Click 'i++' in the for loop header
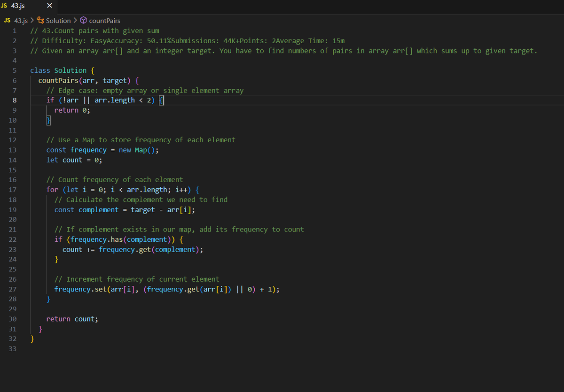Viewport: 564px width, 392px height. point(181,190)
